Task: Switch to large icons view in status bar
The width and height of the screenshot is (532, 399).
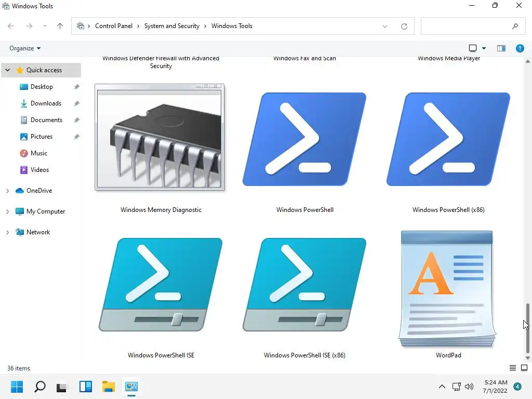Action: point(524,368)
